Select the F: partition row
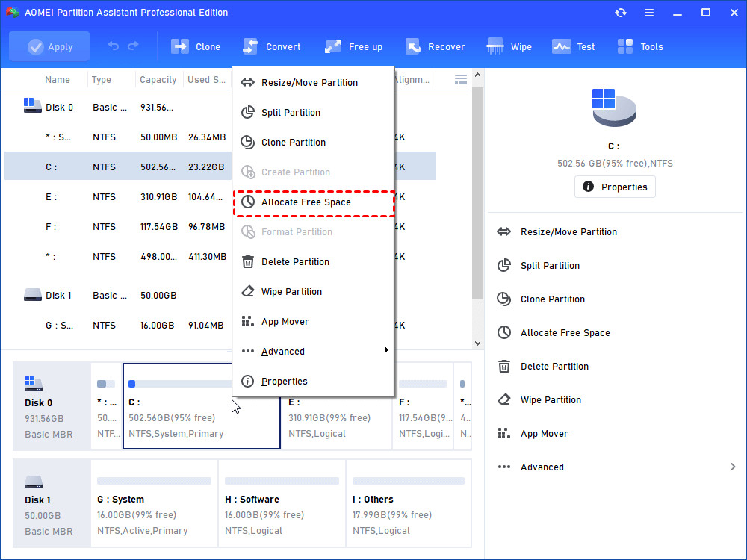 pyautogui.click(x=220, y=227)
